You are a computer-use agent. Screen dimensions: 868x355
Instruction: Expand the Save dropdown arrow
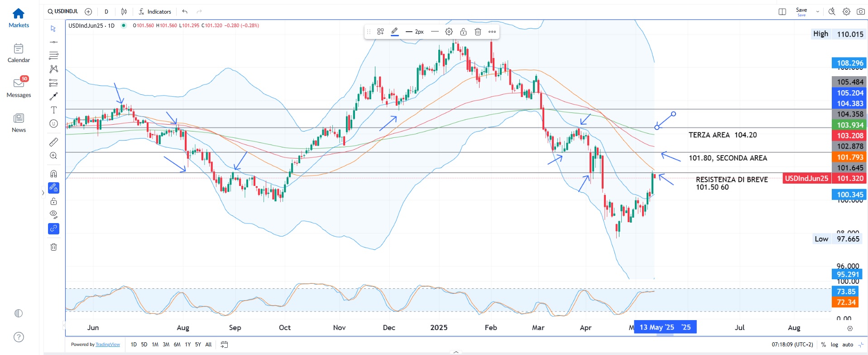pyautogui.click(x=817, y=12)
